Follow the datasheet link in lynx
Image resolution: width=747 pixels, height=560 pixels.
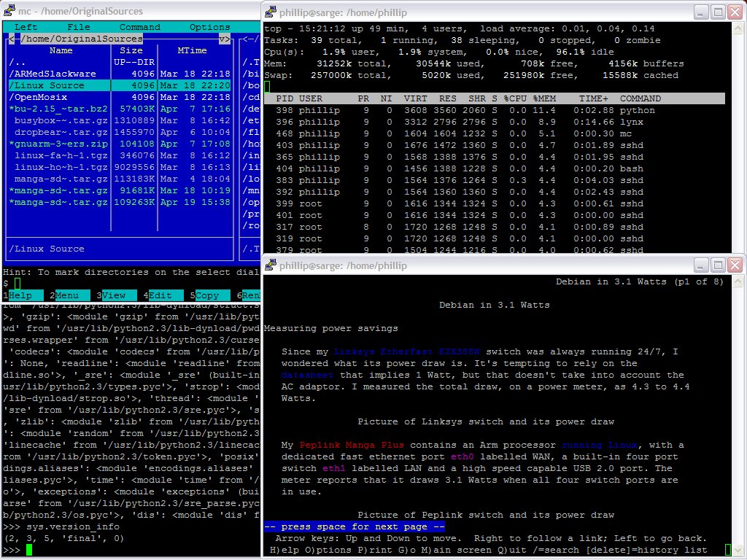[307, 375]
